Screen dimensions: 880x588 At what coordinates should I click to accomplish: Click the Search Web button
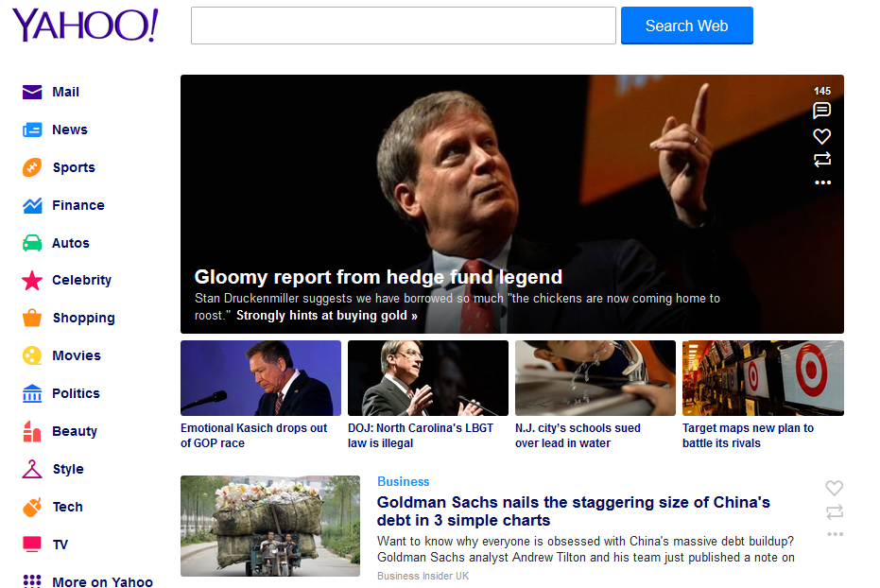686,26
